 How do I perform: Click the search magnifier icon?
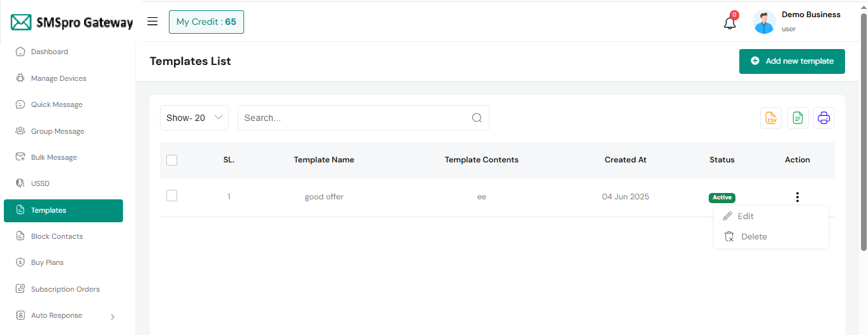[x=477, y=118]
